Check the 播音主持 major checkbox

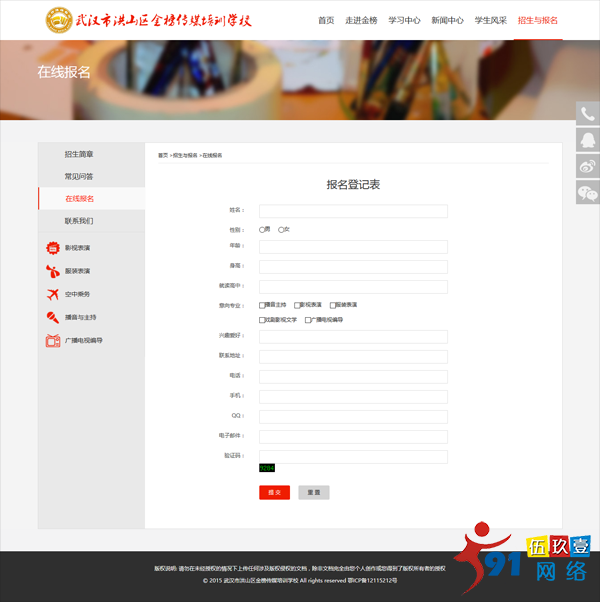(262, 305)
